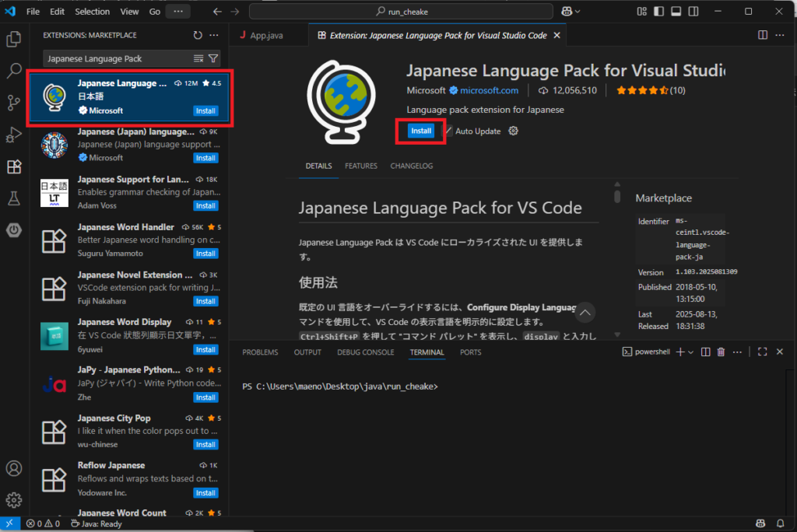The width and height of the screenshot is (797, 532).
Task: Split the terminal panel
Action: point(705,352)
